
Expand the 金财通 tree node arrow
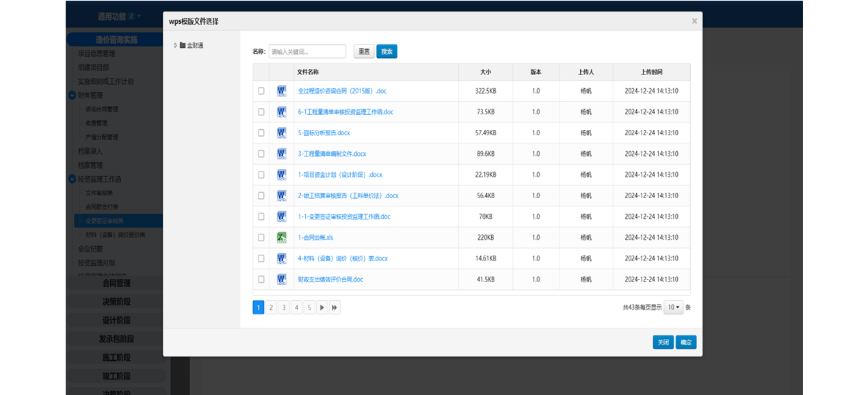(x=176, y=46)
